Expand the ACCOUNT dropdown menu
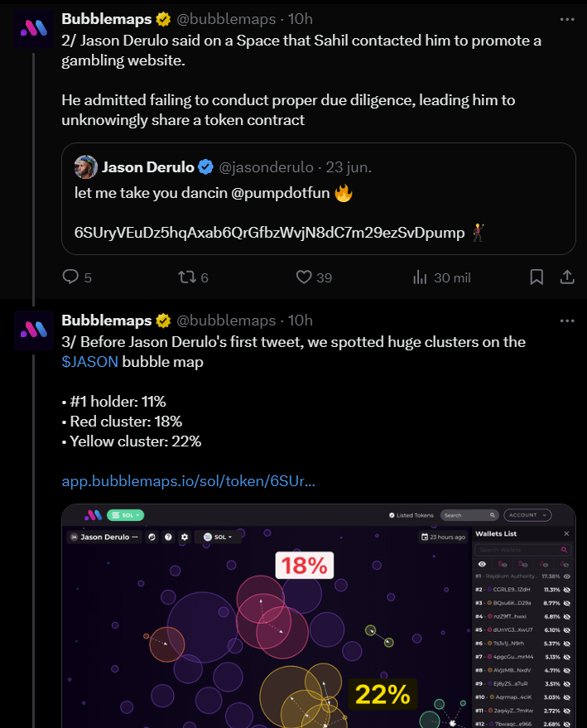Screen dimensions: 587x728 527,515
